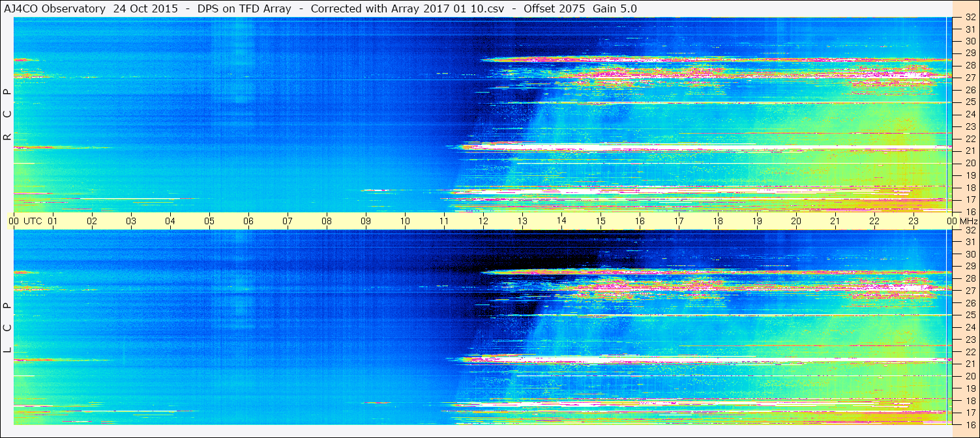Click the '00 UTC' time axis label
Screen dimensions: 980x438
click(25, 221)
